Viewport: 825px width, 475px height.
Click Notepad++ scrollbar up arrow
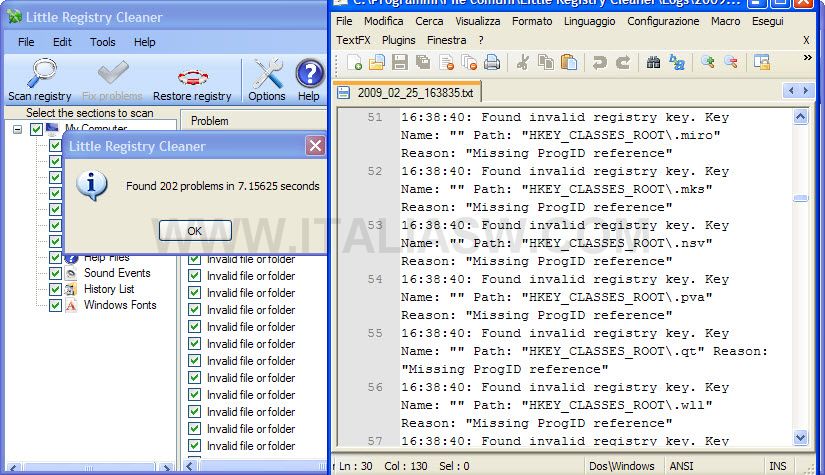tap(800, 117)
